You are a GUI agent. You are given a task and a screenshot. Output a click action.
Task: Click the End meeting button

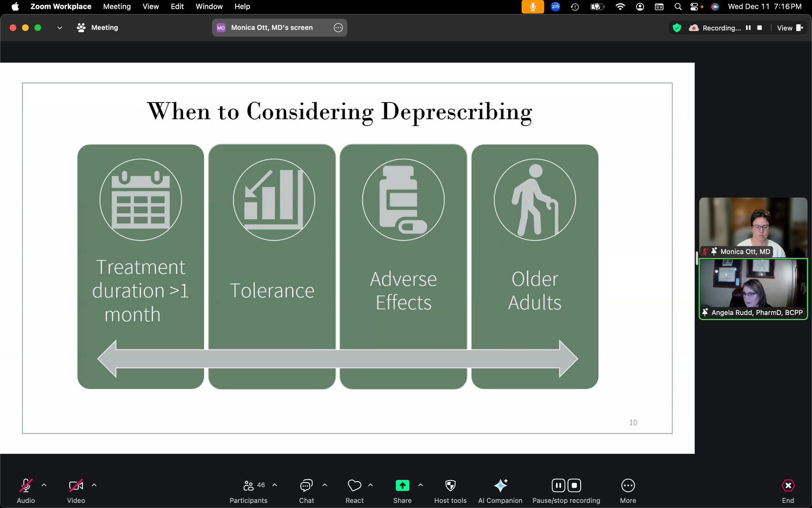point(788,486)
